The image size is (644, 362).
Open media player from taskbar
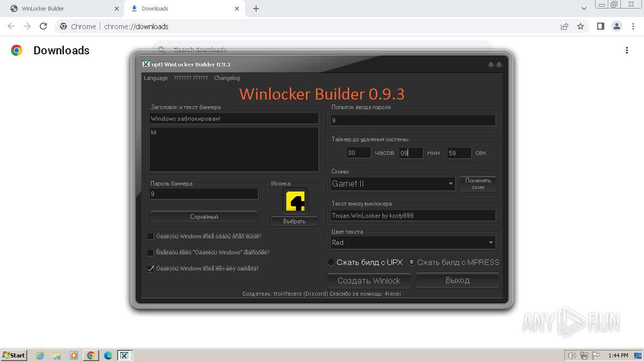coord(74,355)
